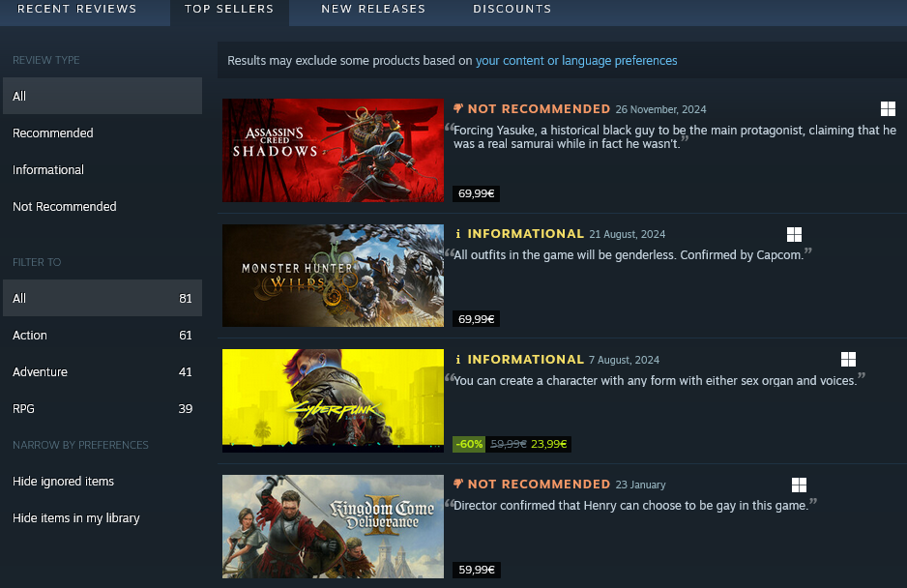The image size is (907, 588).
Task: Click the 23,99€ discounted Cyberpunk price
Action: [549, 444]
